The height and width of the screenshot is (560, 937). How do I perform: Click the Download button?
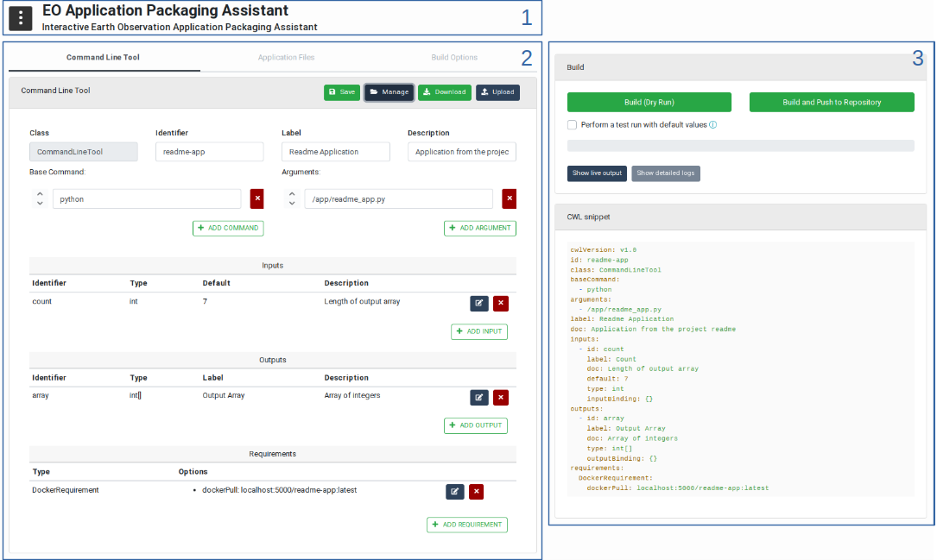pyautogui.click(x=445, y=92)
